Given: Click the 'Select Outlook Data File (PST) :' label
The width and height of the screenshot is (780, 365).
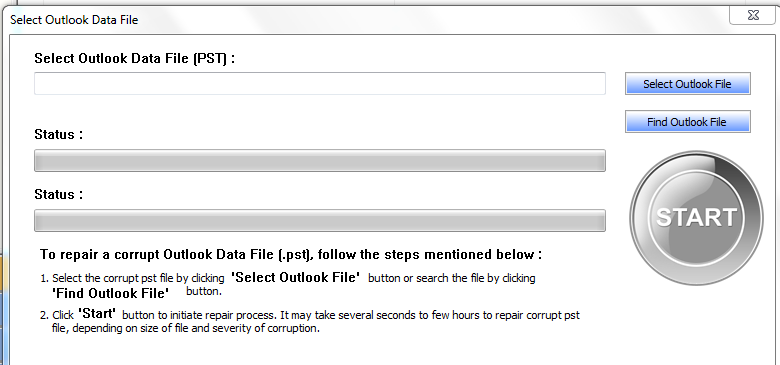Looking at the screenshot, I should (135, 59).
